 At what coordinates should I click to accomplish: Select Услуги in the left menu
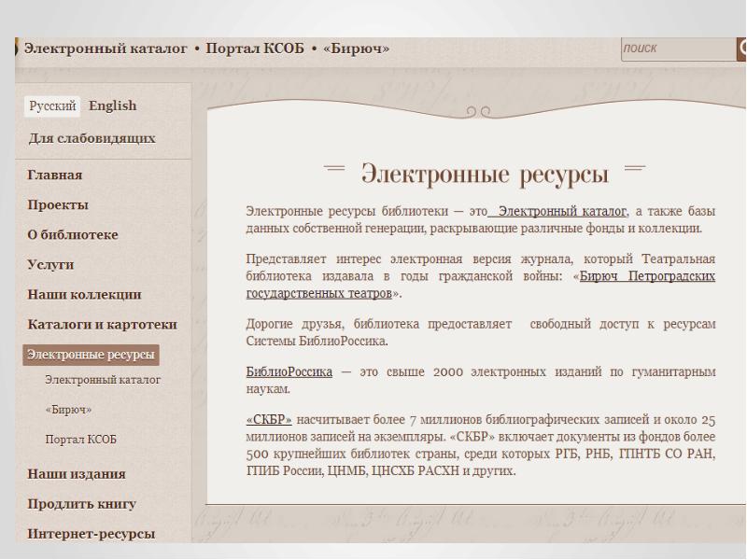point(51,264)
